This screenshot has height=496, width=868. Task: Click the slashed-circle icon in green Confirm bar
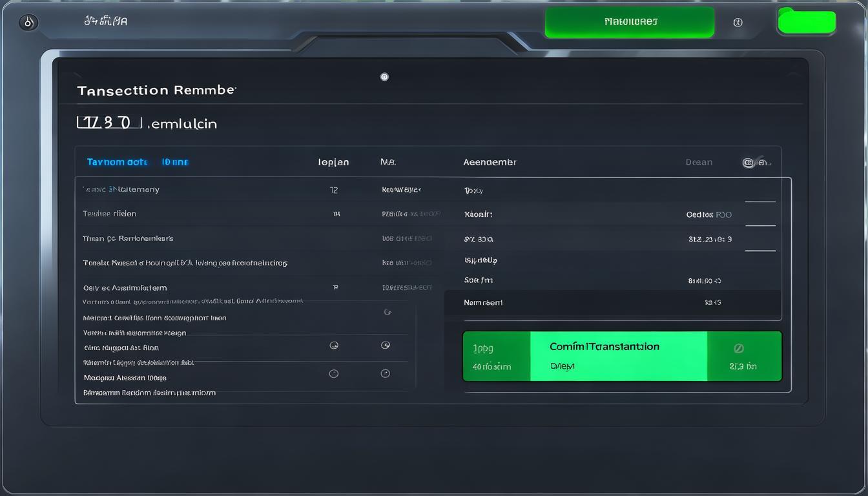739,349
